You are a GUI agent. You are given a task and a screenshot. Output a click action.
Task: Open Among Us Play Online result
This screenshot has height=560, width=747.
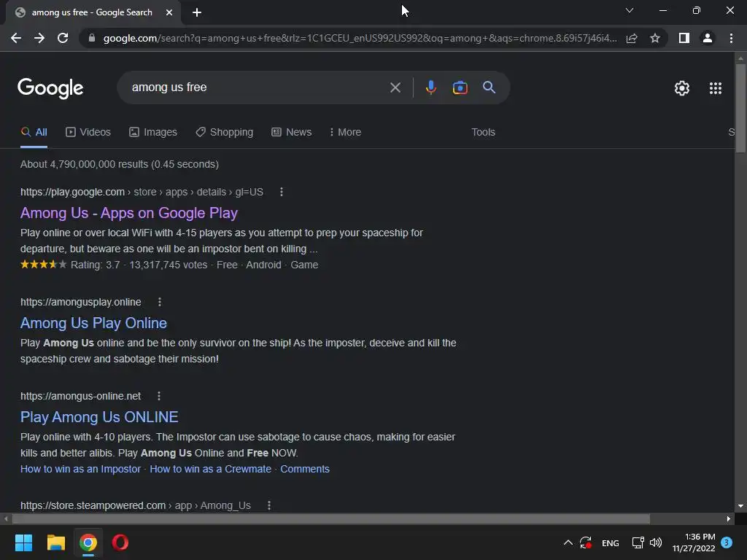click(94, 323)
